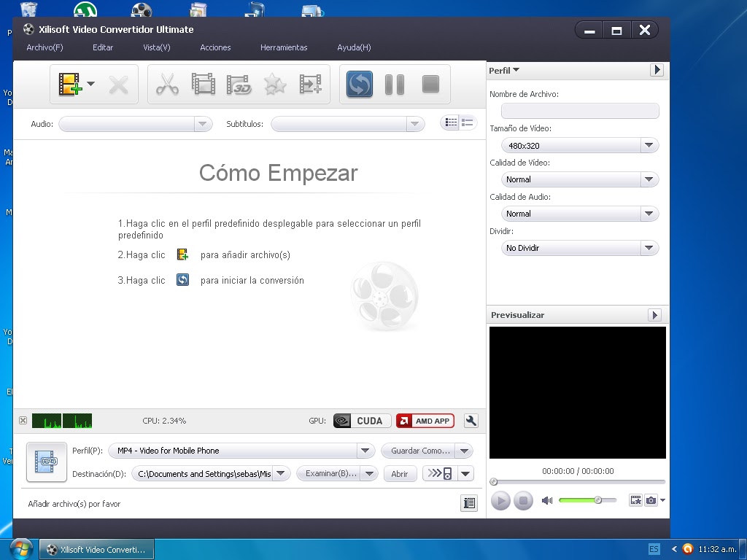Screen dimensions: 747x560
Task: Click the Effects star icon
Action: pyautogui.click(x=275, y=85)
